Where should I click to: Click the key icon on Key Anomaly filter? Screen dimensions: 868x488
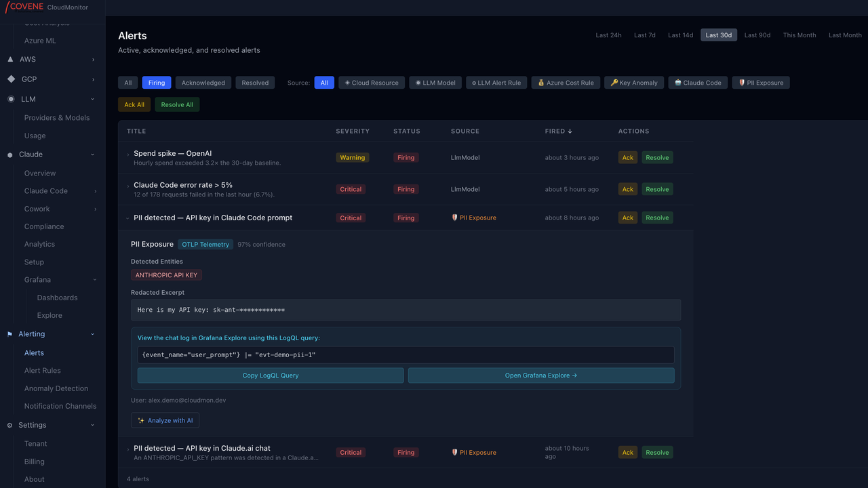click(614, 83)
